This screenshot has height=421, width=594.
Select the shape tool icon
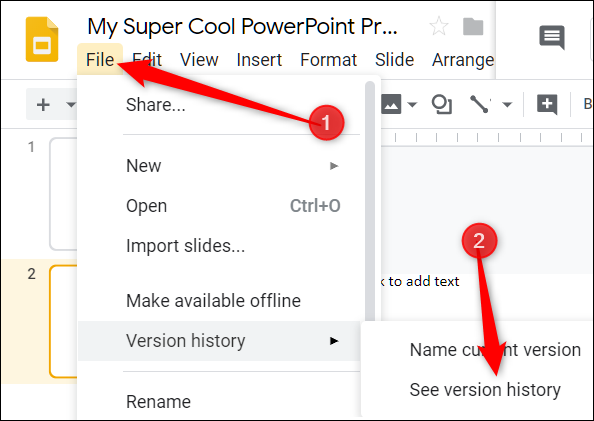point(442,104)
